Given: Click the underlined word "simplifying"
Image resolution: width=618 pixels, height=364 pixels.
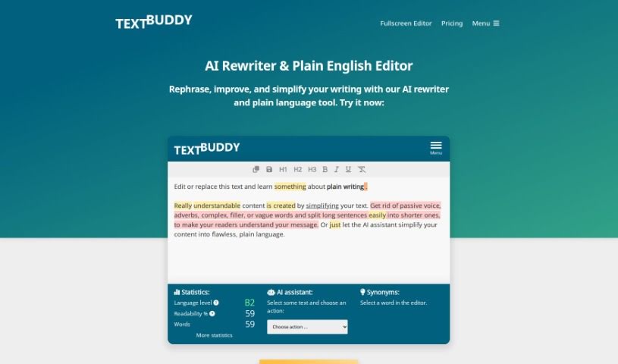Looking at the screenshot, I should [322, 206].
